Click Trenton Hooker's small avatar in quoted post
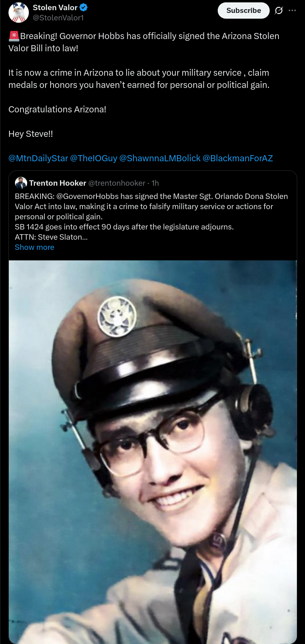305x644 pixels. pyautogui.click(x=21, y=183)
